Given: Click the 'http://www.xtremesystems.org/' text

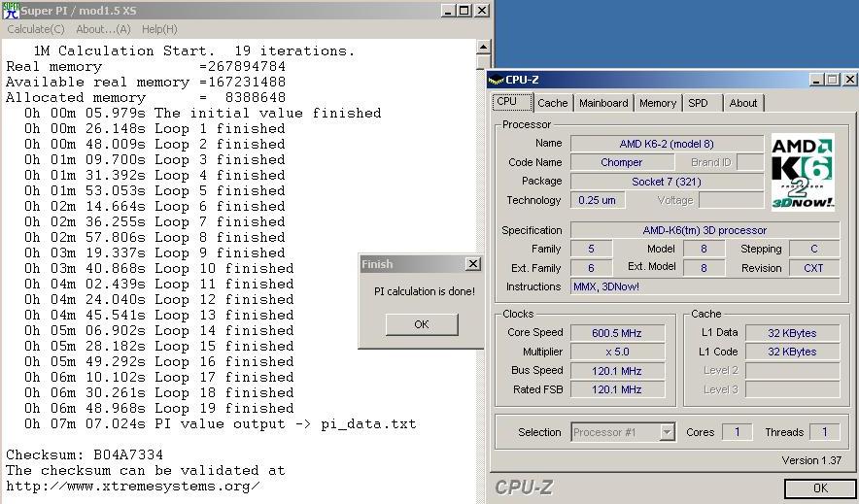Looking at the screenshot, I should coord(132,486).
